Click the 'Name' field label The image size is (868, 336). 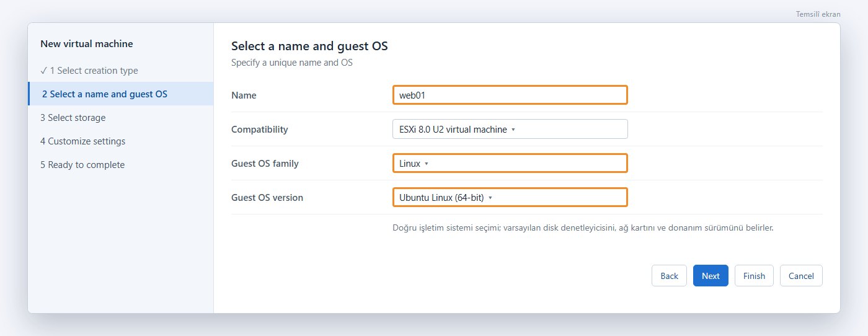tap(244, 95)
